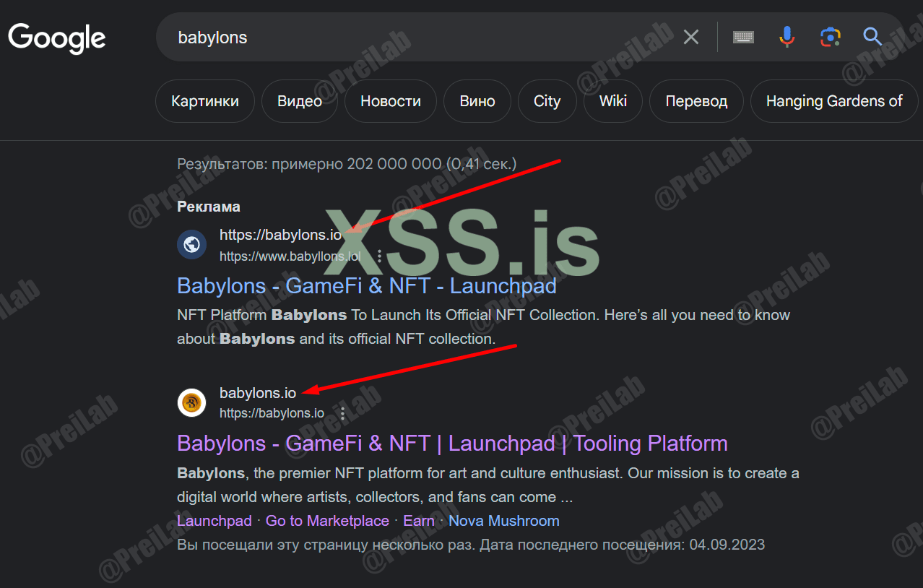Click the ad snippet starting NFT Platform Babylons
This screenshot has height=588, width=923.
pyautogui.click(x=483, y=327)
